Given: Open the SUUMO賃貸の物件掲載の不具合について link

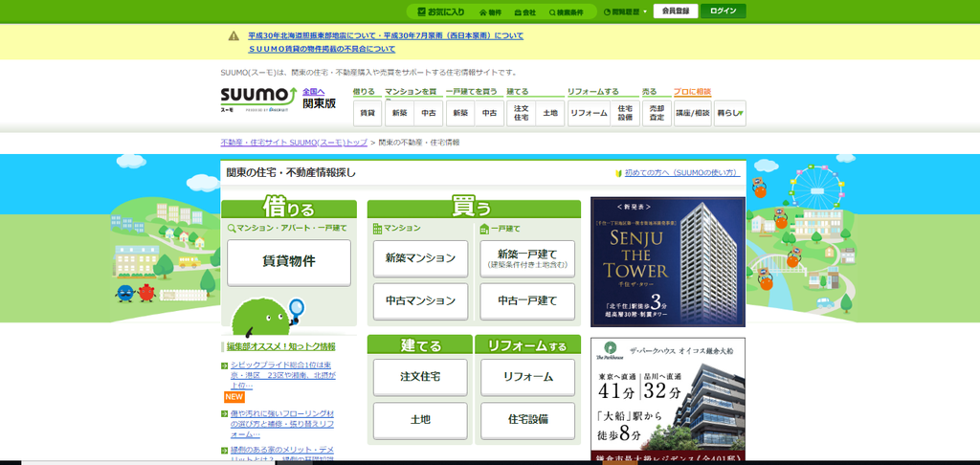Looking at the screenshot, I should pyautogui.click(x=322, y=49).
